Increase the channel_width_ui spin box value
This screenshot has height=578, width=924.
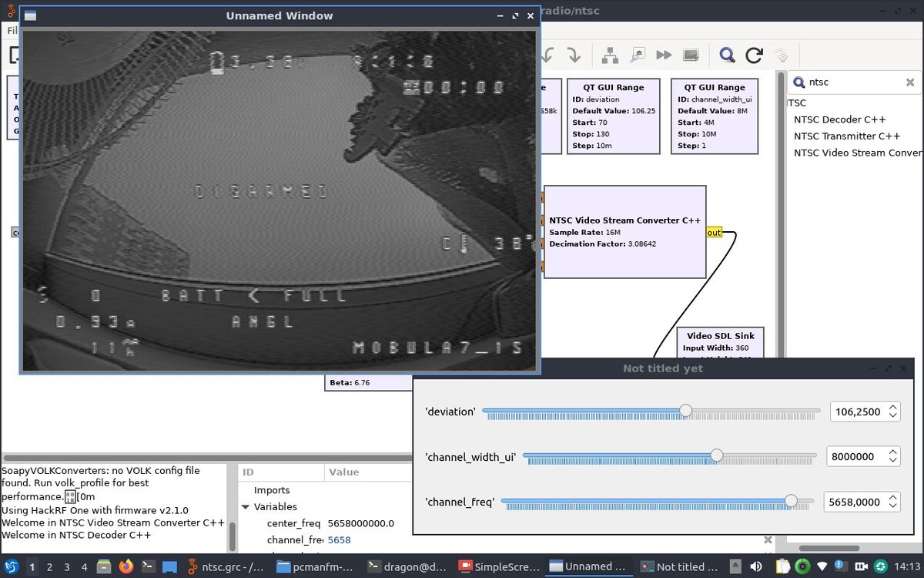click(x=892, y=452)
